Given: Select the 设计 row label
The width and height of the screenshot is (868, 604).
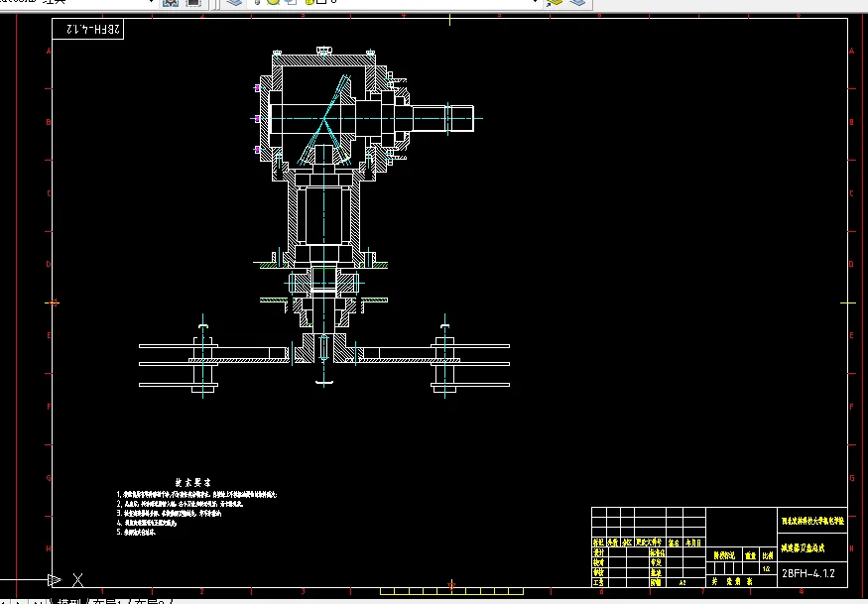Looking at the screenshot, I should coord(599,553).
